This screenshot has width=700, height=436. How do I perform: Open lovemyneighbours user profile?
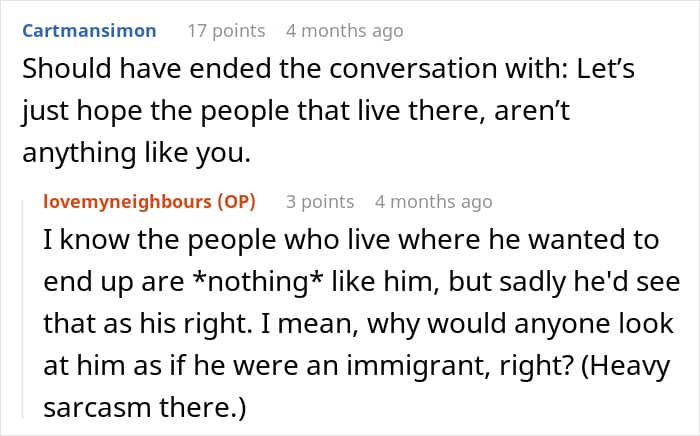click(127, 202)
